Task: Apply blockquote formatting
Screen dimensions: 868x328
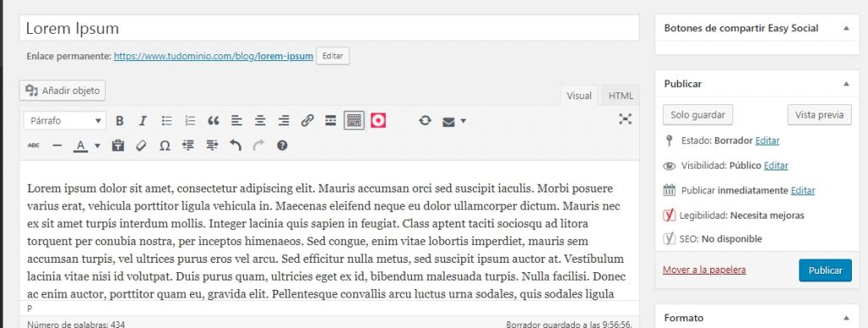Action: click(213, 120)
